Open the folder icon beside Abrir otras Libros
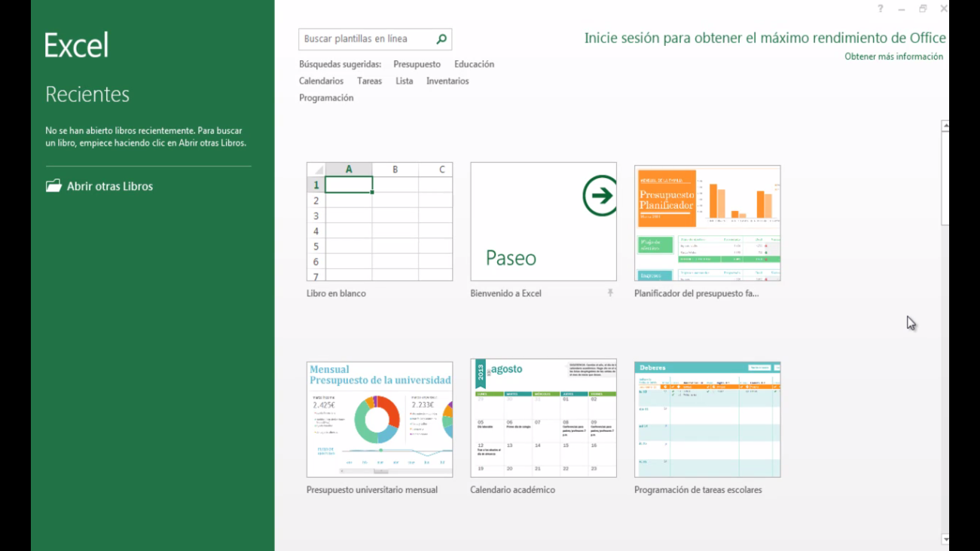Image resolution: width=980 pixels, height=551 pixels. [x=53, y=185]
